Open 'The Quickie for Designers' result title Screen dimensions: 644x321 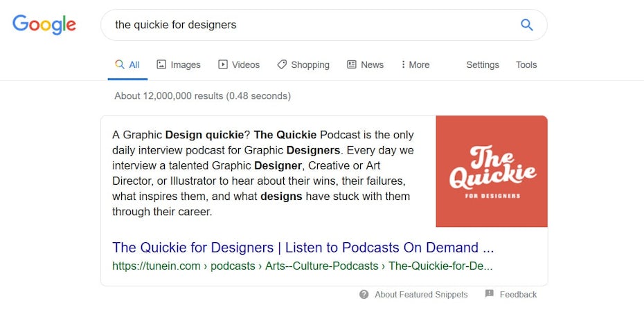[x=303, y=248]
